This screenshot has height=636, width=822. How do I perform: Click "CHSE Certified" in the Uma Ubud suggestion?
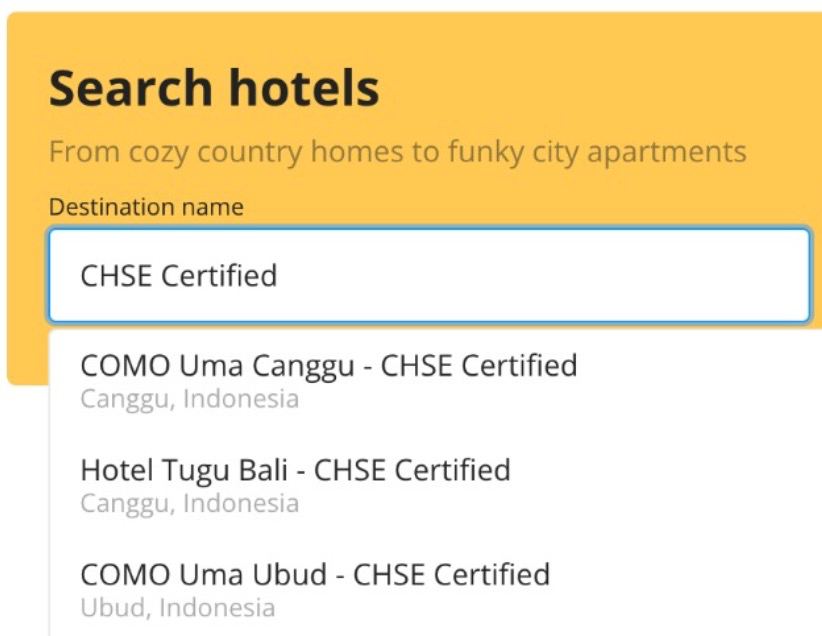451,575
